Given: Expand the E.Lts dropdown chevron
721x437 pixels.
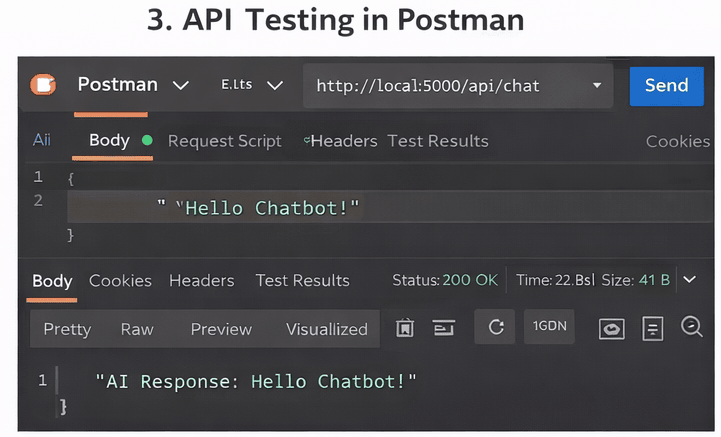Looking at the screenshot, I should pos(275,86).
